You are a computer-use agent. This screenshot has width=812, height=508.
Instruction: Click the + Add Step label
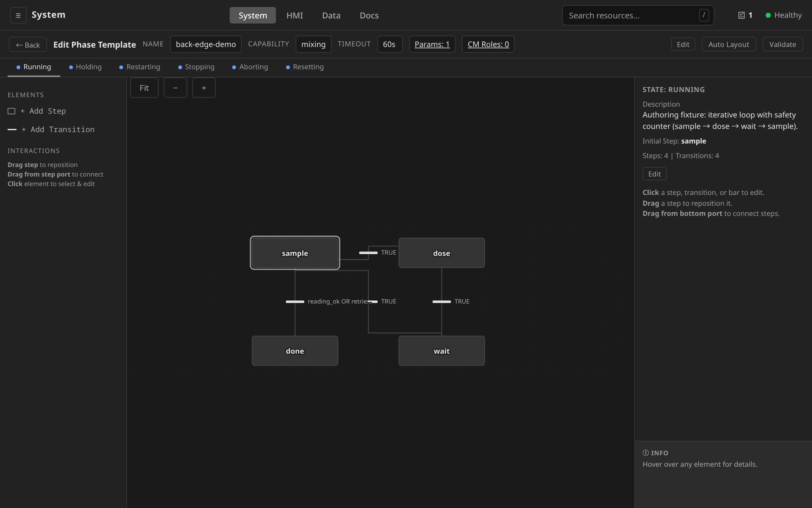(x=43, y=111)
